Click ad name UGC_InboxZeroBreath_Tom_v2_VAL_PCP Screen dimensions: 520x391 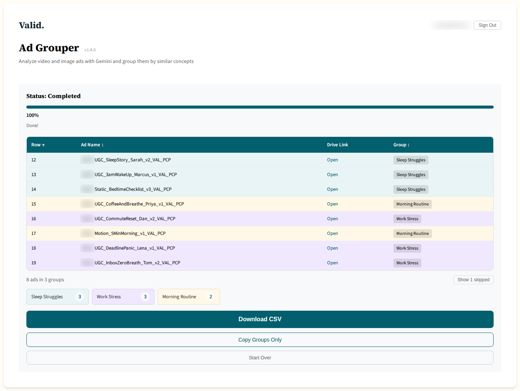[137, 263]
